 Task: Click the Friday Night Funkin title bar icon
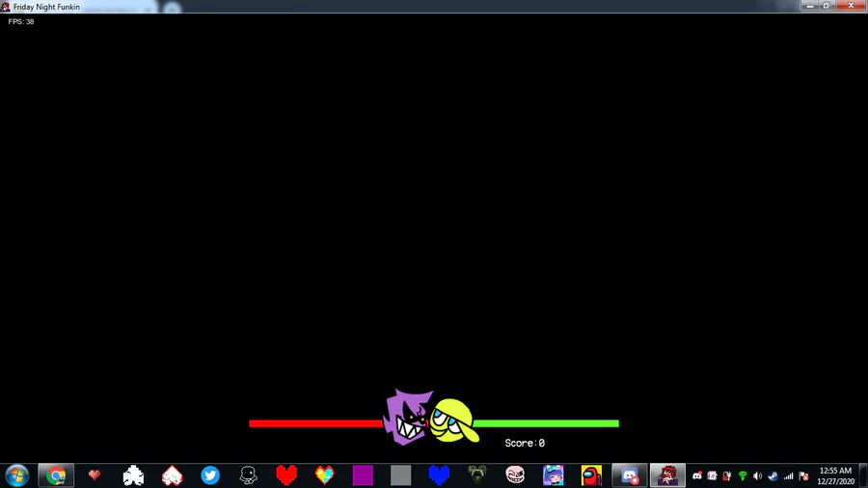pos(6,7)
